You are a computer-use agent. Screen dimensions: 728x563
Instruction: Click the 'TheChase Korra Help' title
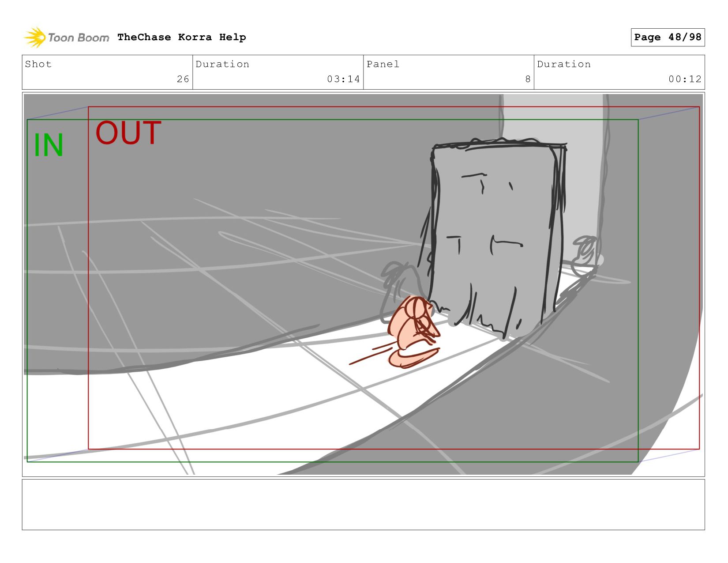coord(182,37)
